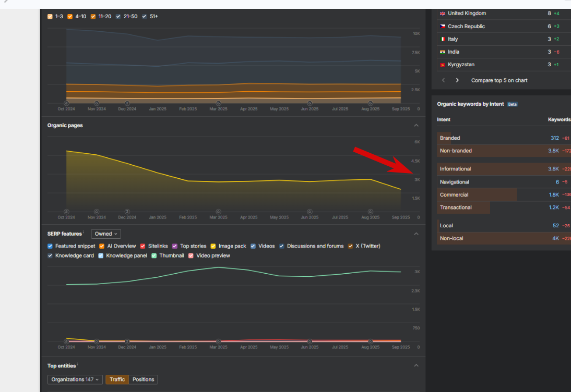Toggle the AI Overview checkbox
Image resolution: width=571 pixels, height=392 pixels.
[102, 246]
